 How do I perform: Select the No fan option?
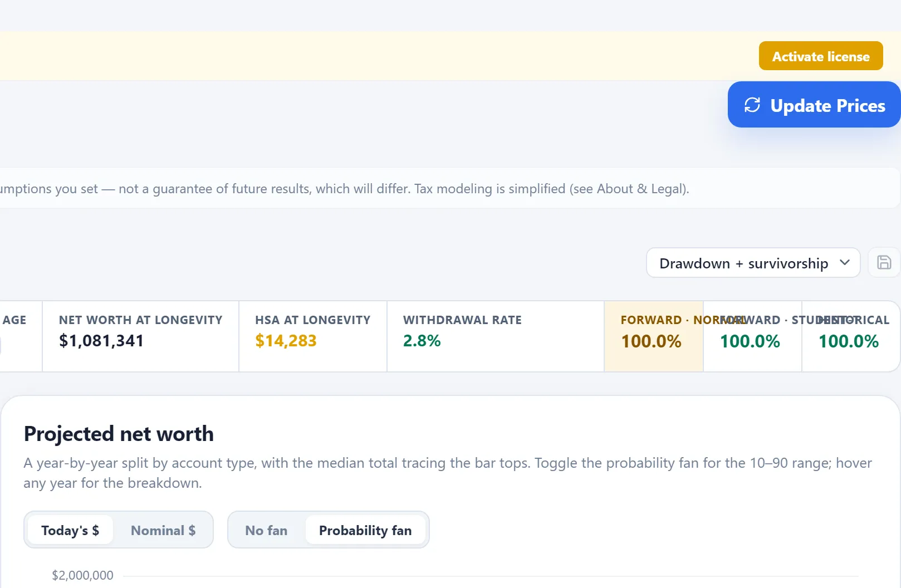click(266, 530)
